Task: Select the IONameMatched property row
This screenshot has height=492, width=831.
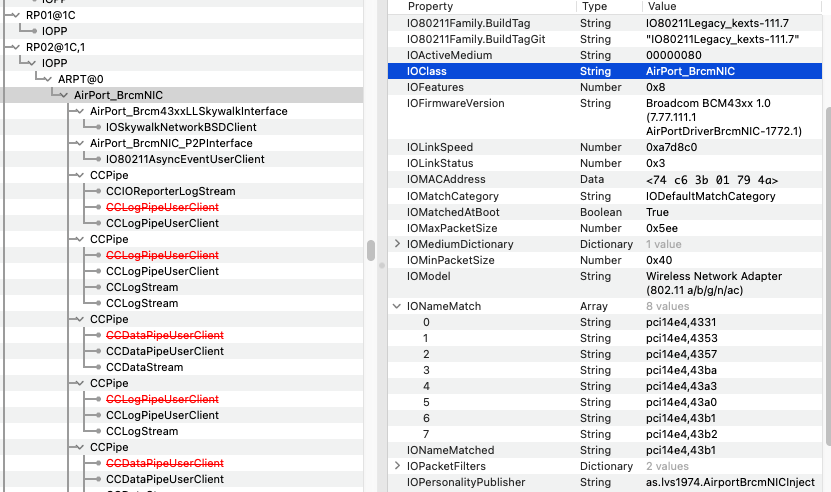Action: tap(605, 450)
